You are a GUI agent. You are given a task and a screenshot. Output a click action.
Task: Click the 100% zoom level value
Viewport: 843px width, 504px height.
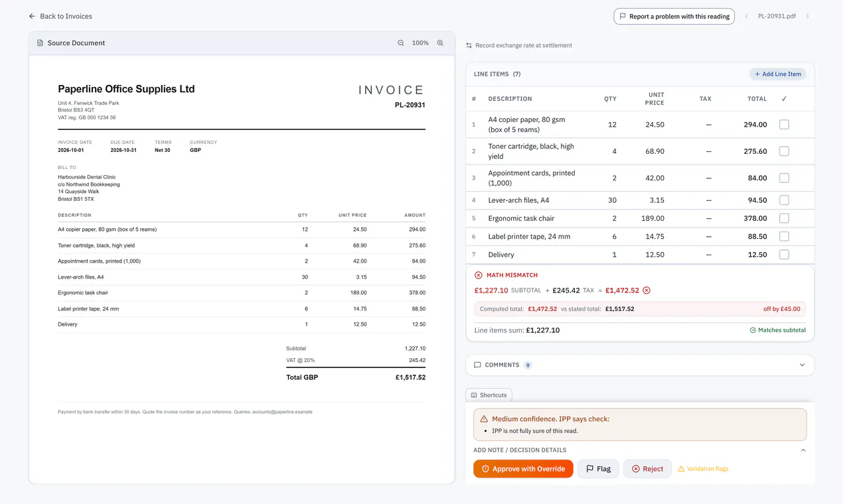420,43
